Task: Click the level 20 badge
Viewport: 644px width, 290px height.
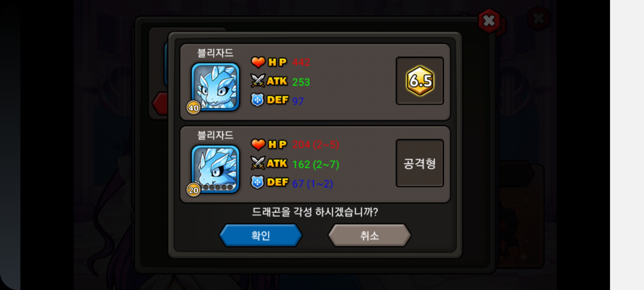Action: coord(193,190)
